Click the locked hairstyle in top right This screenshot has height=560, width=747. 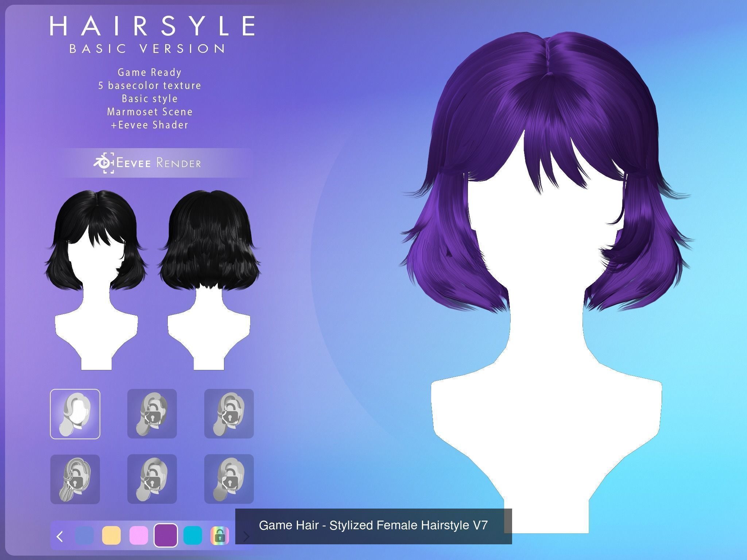(x=229, y=414)
